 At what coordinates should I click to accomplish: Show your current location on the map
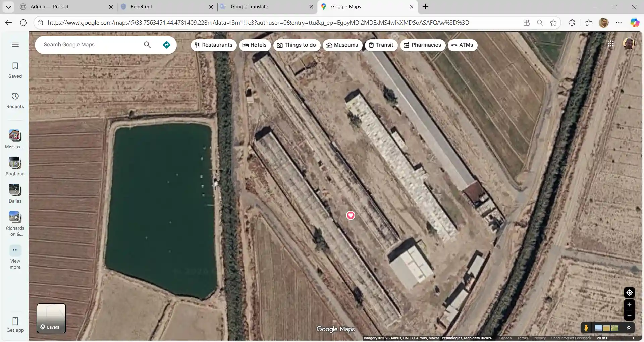coord(629,293)
